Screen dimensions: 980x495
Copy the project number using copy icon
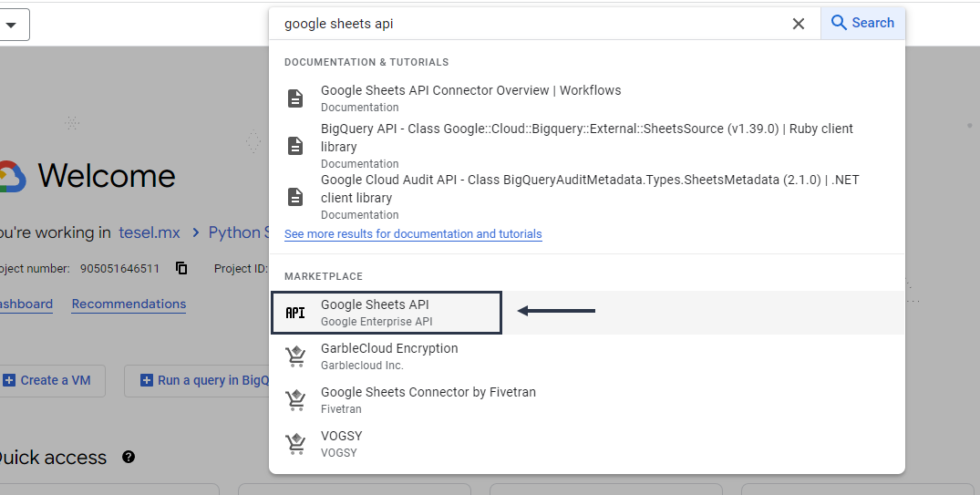tap(181, 268)
